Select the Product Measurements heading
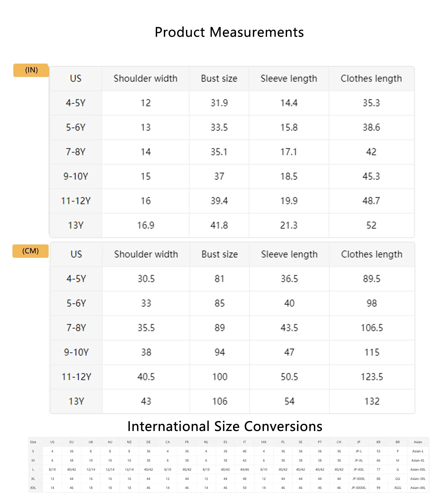 (229, 32)
